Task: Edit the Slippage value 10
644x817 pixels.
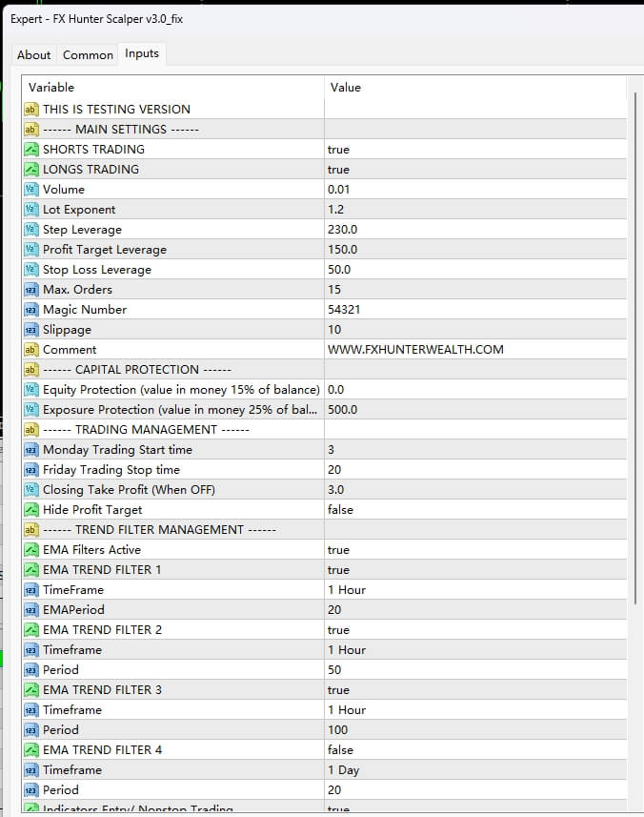Action: pyautogui.click(x=474, y=330)
